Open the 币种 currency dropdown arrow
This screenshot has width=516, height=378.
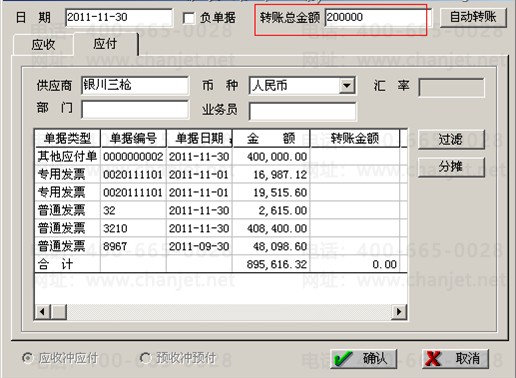[347, 86]
